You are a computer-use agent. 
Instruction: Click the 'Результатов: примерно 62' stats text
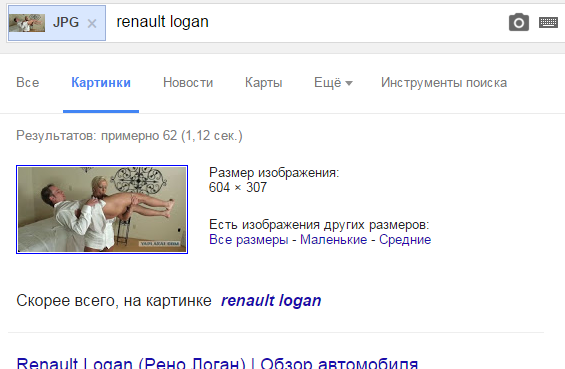129,136
